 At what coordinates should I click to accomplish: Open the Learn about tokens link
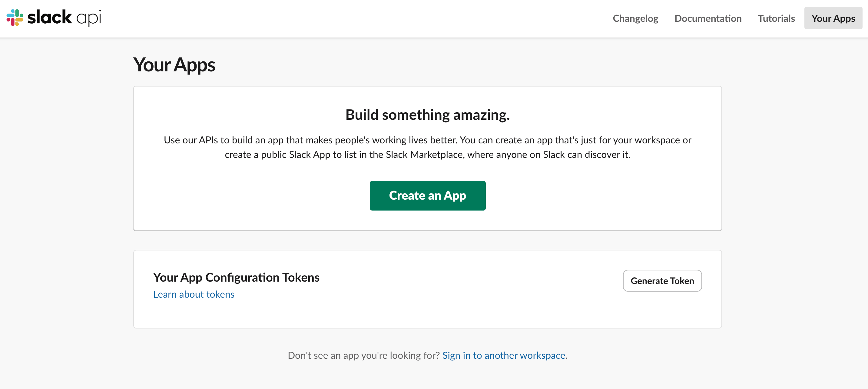194,294
